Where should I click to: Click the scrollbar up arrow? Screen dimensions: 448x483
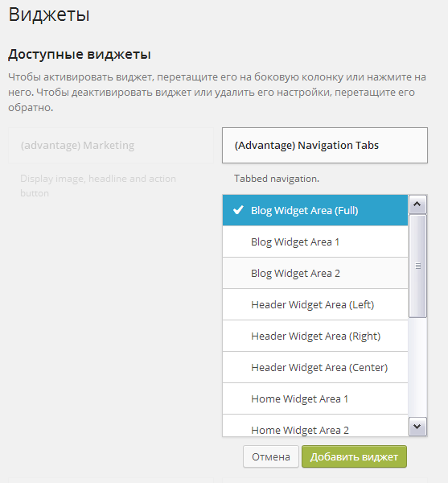[417, 204]
